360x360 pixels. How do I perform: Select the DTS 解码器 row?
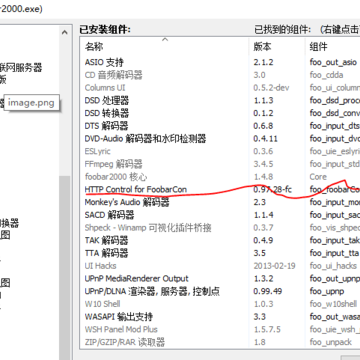220,126
